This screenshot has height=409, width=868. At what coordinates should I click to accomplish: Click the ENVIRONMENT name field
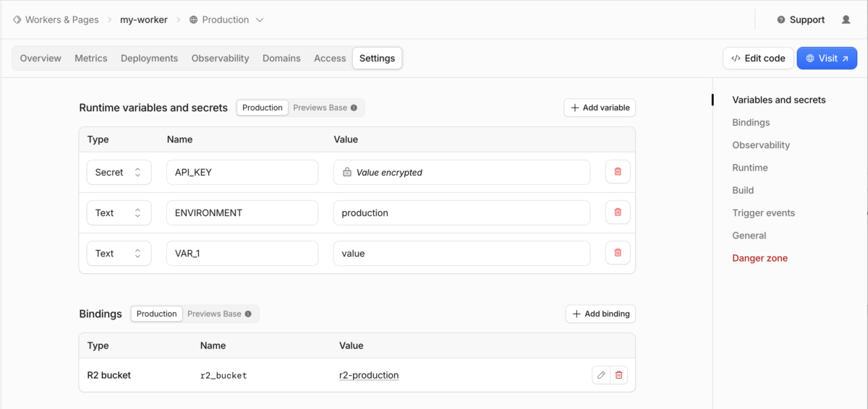tap(242, 212)
